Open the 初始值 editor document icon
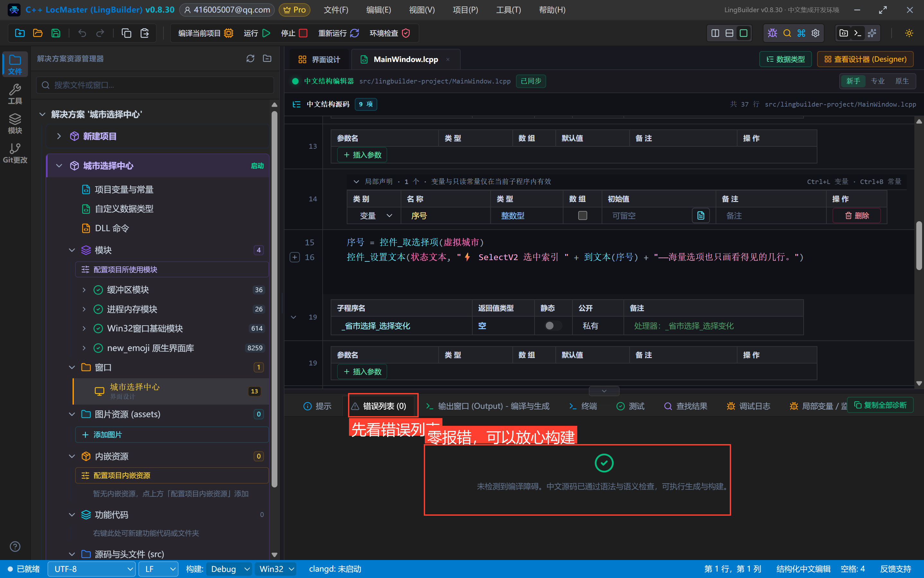 point(701,215)
